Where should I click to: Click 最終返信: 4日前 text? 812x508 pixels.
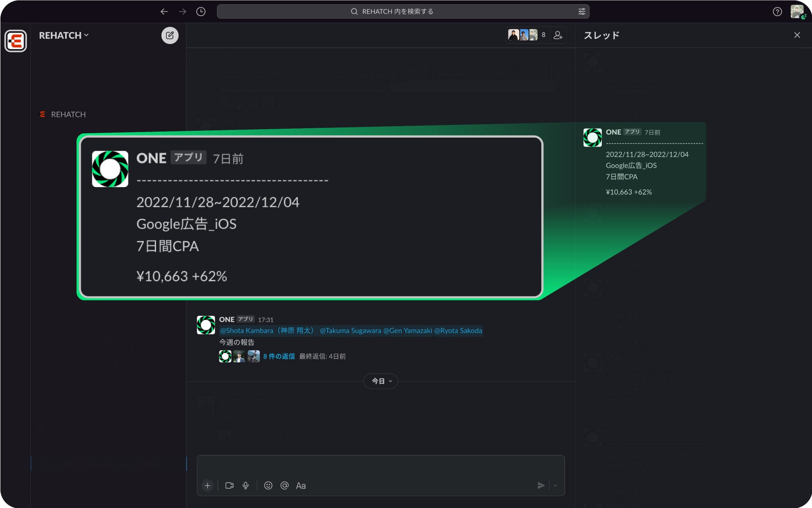click(x=322, y=356)
